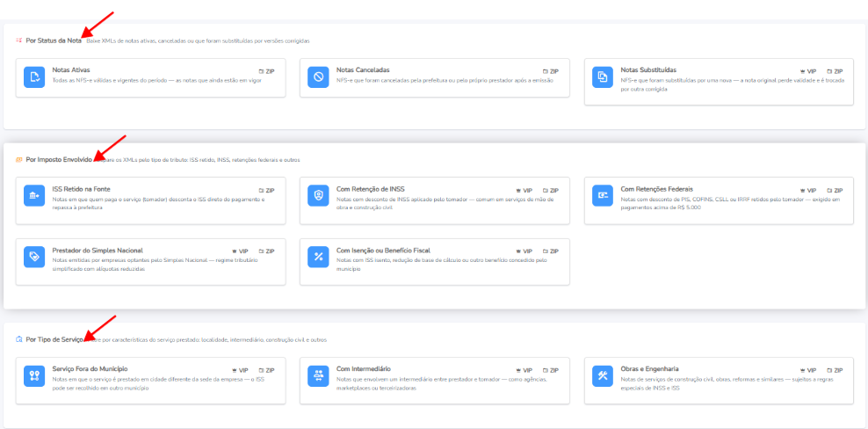Click the Com Isenção percent icon
This screenshot has height=429, width=868.
318,257
